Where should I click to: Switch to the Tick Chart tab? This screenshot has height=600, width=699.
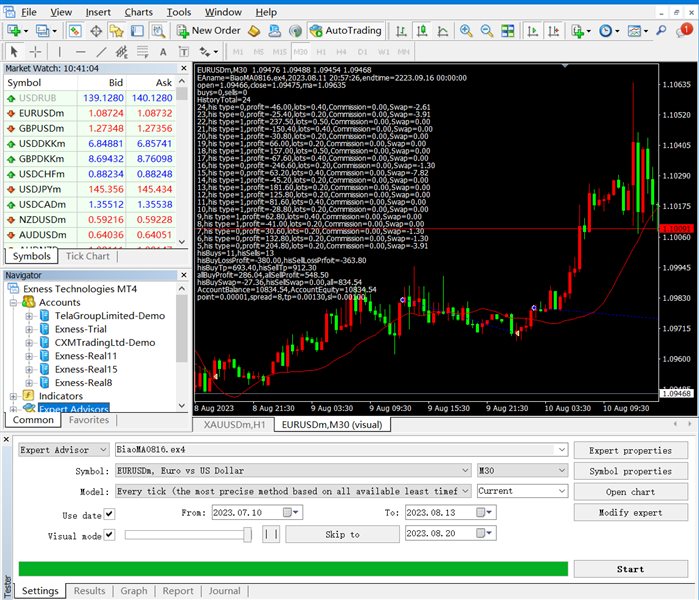tap(87, 256)
